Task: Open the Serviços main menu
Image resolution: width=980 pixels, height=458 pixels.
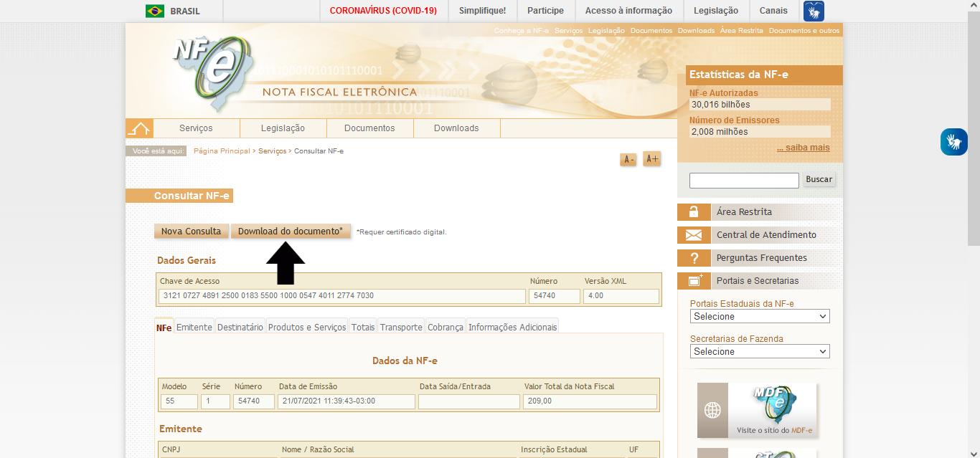Action: [x=196, y=128]
